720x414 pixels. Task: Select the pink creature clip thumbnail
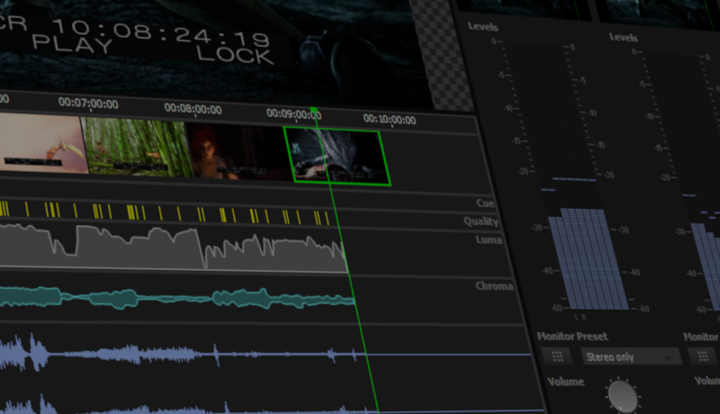[42, 143]
